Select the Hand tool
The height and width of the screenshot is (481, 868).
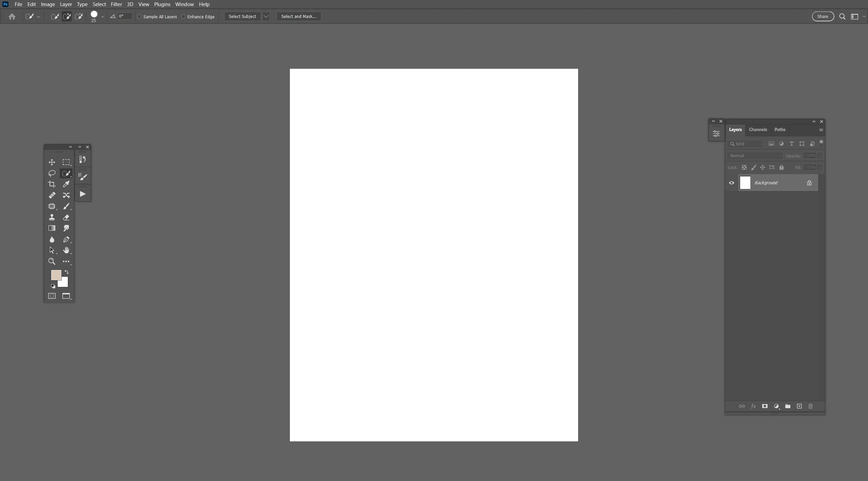pos(66,250)
